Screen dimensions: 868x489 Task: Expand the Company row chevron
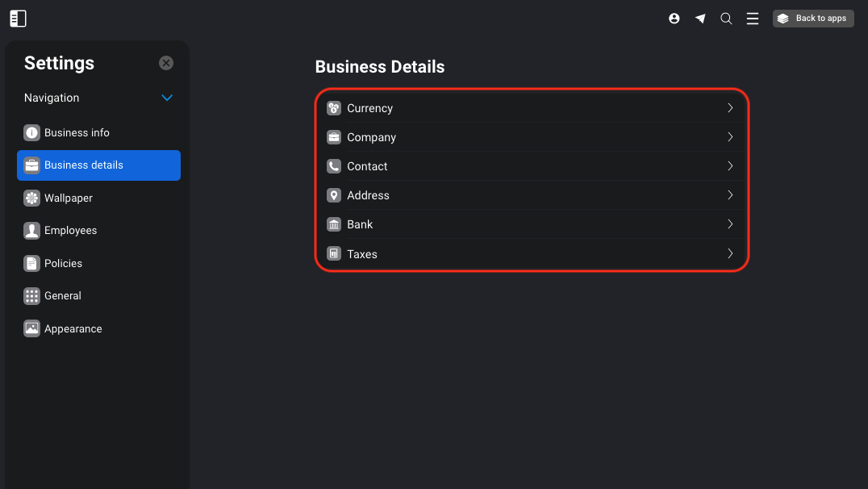730,137
